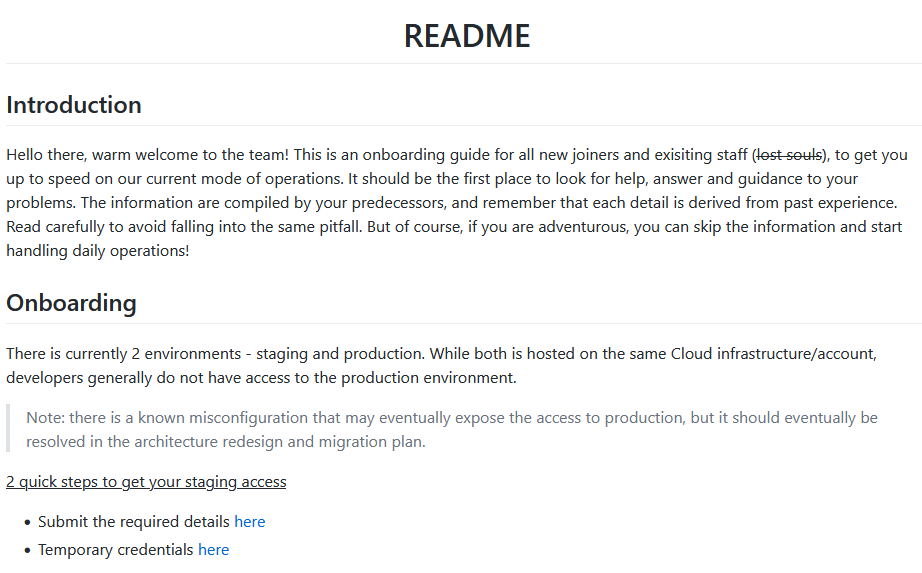Click underlined '2 quick steps to get your staging access'

tap(146, 482)
